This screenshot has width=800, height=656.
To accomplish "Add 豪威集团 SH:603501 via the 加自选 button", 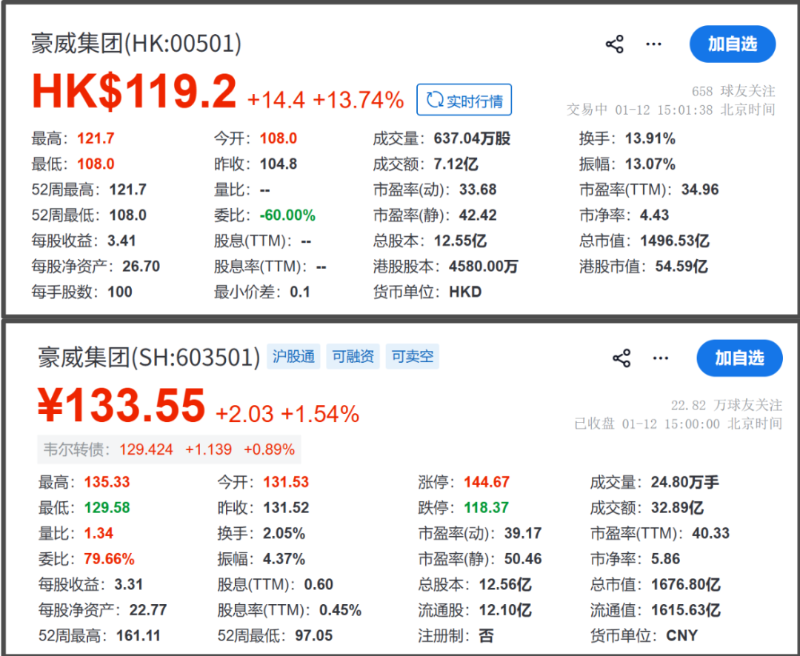I will coord(739,359).
